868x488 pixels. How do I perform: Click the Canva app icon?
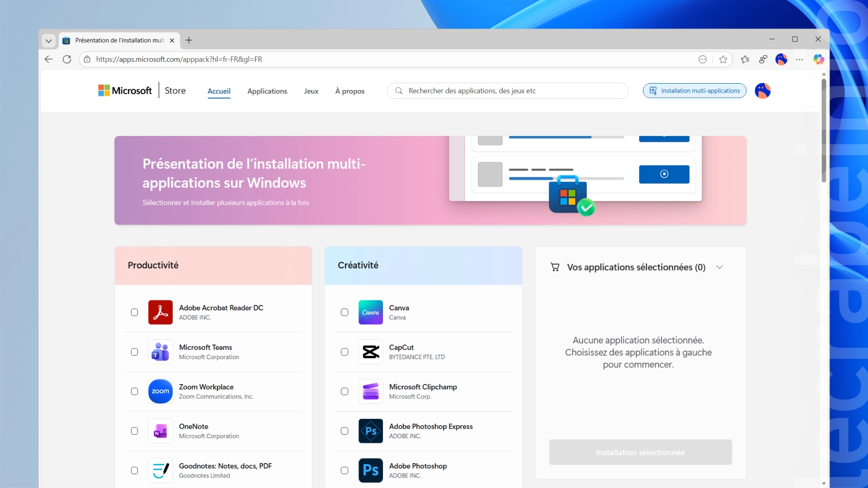(370, 312)
